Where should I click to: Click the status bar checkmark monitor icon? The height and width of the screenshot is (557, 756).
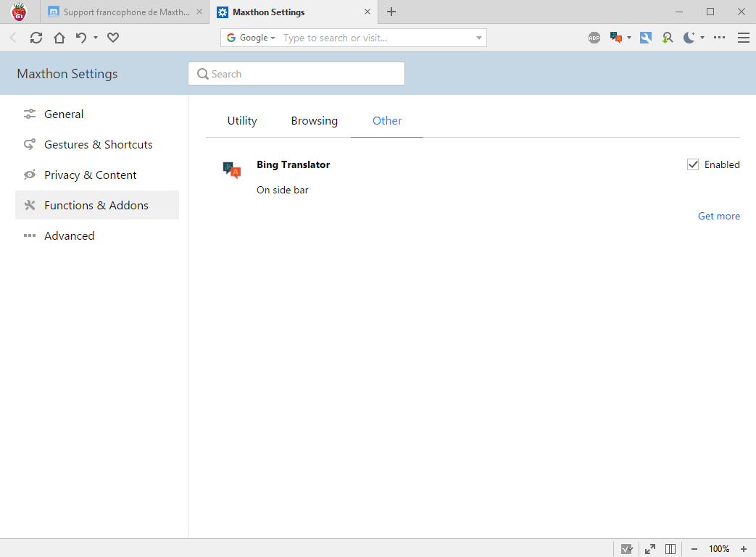[627, 549]
